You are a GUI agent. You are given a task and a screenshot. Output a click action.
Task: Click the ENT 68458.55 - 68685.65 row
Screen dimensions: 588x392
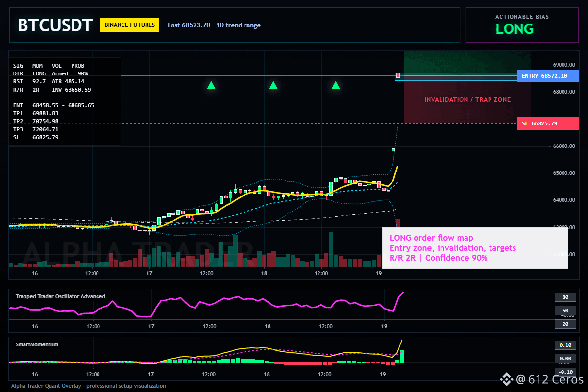click(x=53, y=105)
